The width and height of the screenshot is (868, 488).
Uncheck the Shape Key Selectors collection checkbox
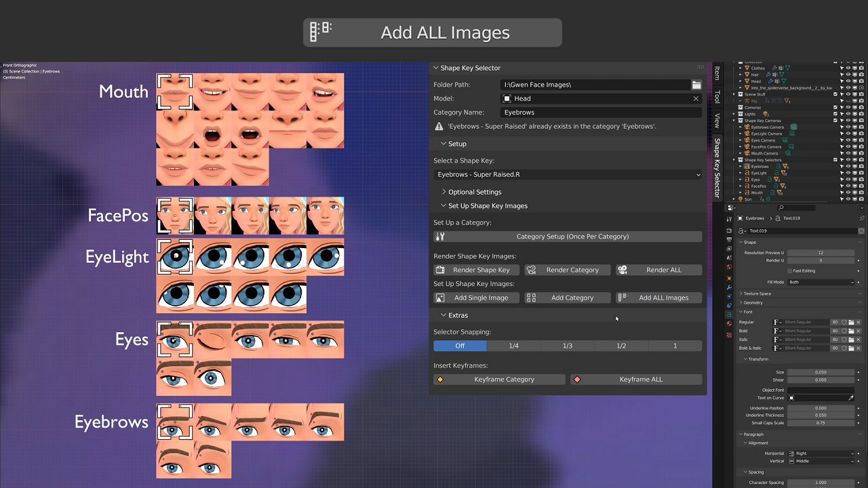(x=835, y=159)
